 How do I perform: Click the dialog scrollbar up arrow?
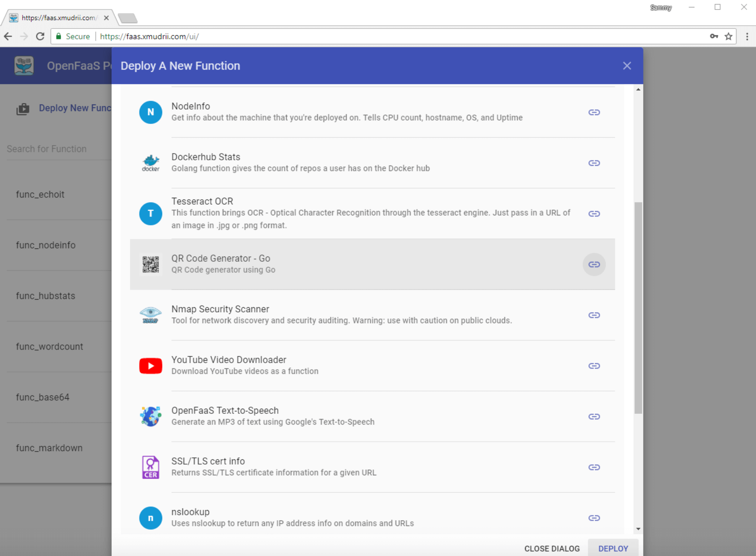pyautogui.click(x=638, y=90)
